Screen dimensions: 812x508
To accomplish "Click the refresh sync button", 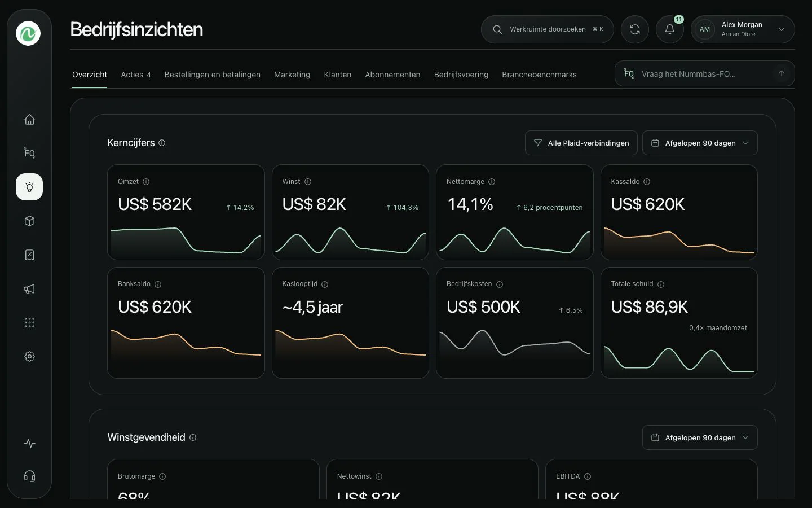I will pos(635,29).
